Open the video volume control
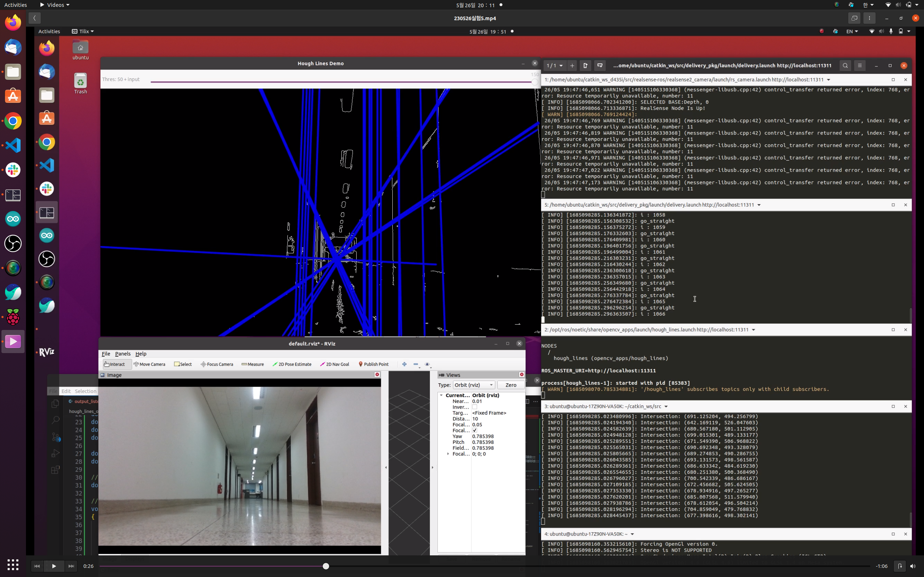 (x=912, y=566)
